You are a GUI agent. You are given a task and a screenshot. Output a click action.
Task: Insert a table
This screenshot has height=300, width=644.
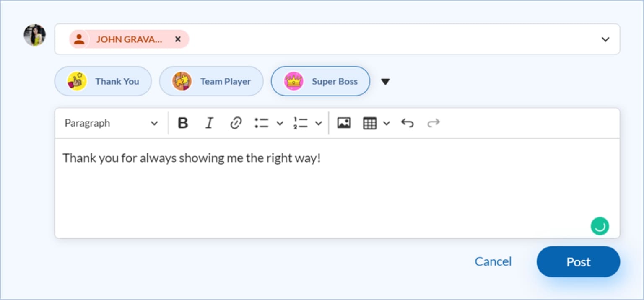tap(369, 123)
